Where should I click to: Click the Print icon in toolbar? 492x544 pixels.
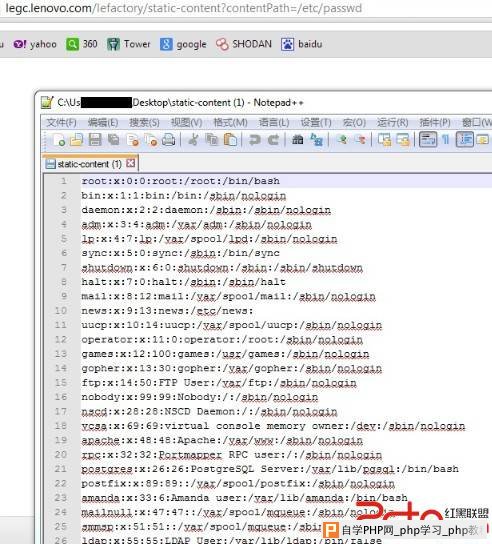click(169, 140)
